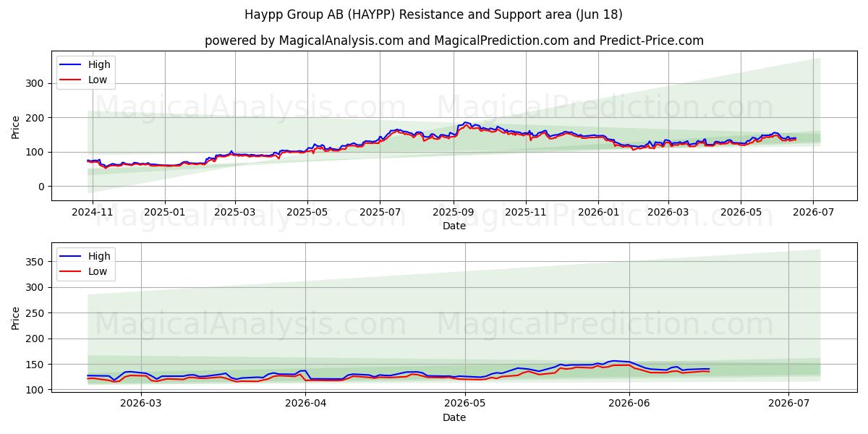Screen dimensions: 868x434
Task: Click the 'Price' y-axis title of the bottom chart
Action: pos(16,318)
